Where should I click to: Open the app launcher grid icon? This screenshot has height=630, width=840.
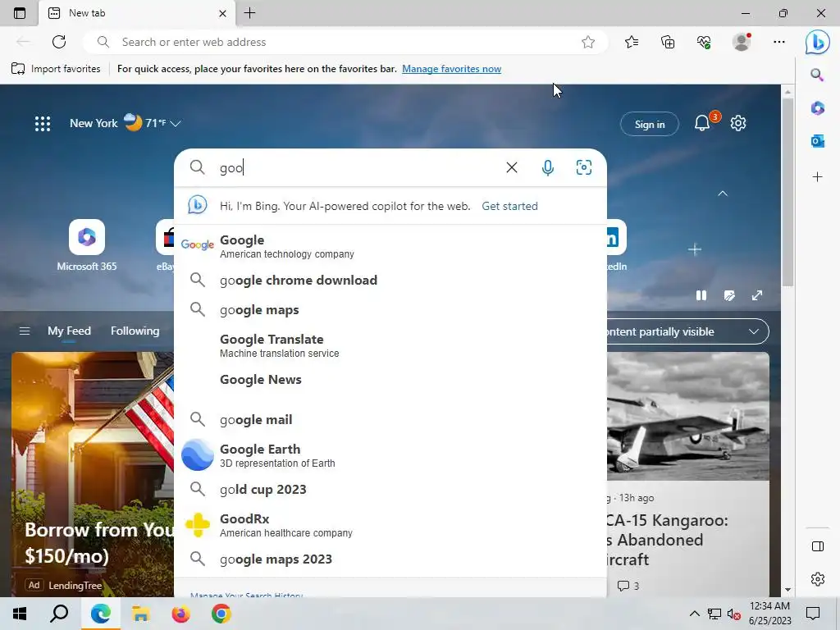pyautogui.click(x=43, y=124)
